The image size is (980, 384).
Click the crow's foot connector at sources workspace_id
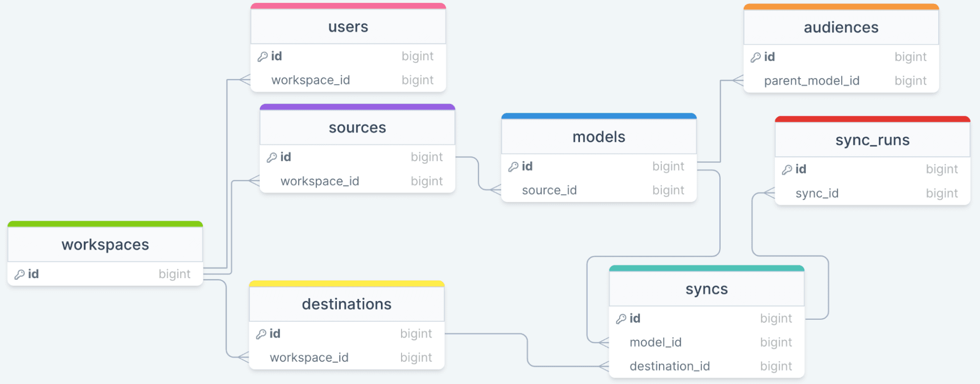coord(253,181)
